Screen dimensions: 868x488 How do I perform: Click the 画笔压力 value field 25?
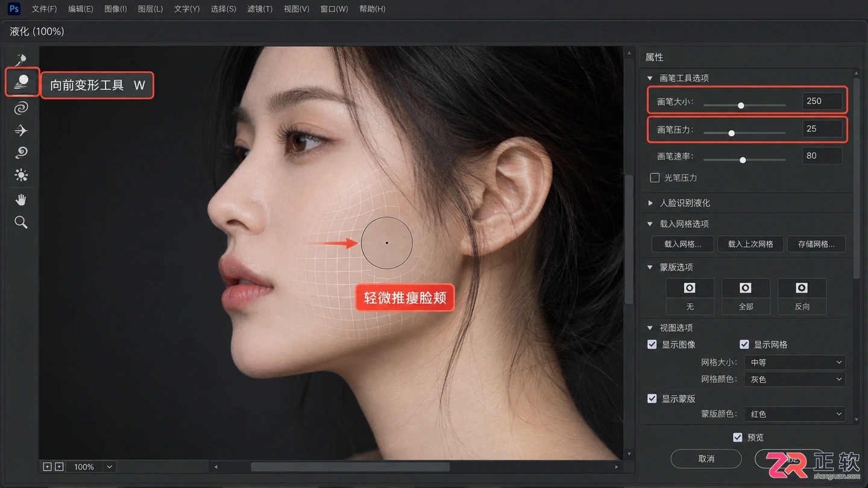click(822, 128)
